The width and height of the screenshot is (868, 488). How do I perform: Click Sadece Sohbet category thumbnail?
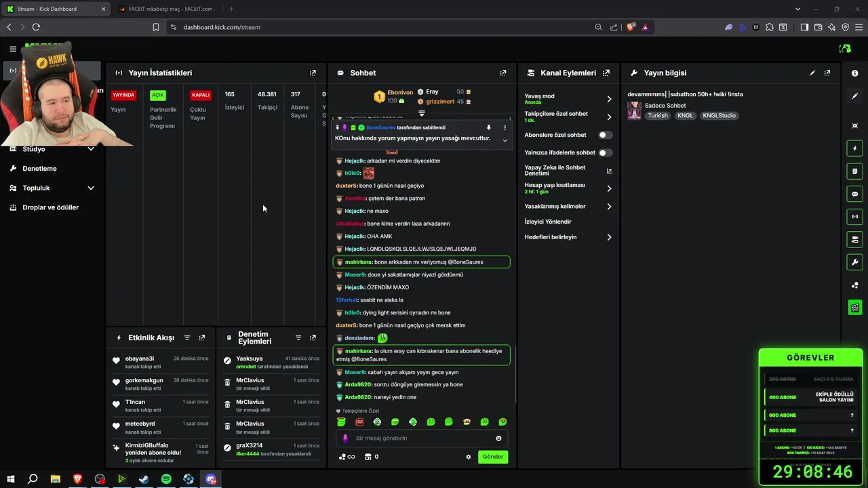click(x=635, y=110)
